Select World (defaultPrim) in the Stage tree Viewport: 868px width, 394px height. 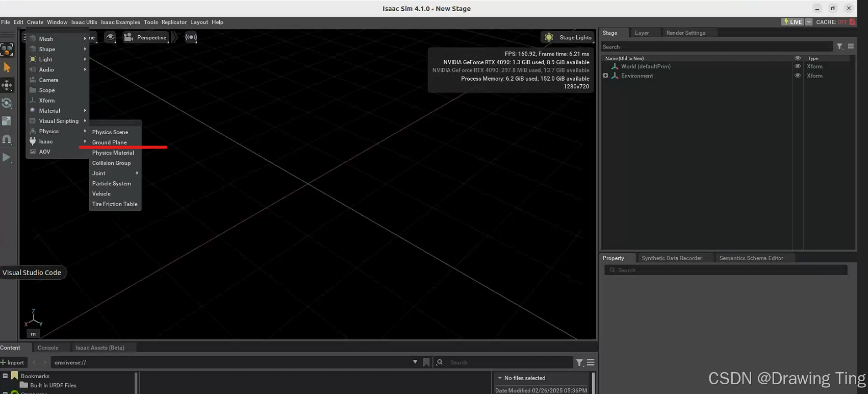coord(646,66)
